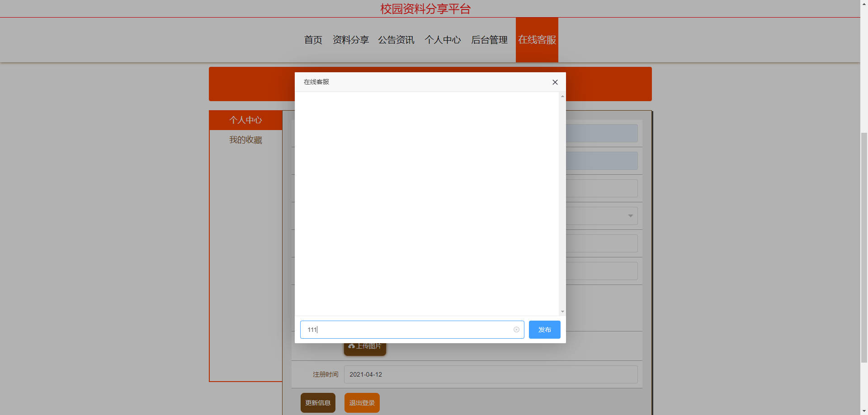Clear the chat message input text

click(516, 330)
